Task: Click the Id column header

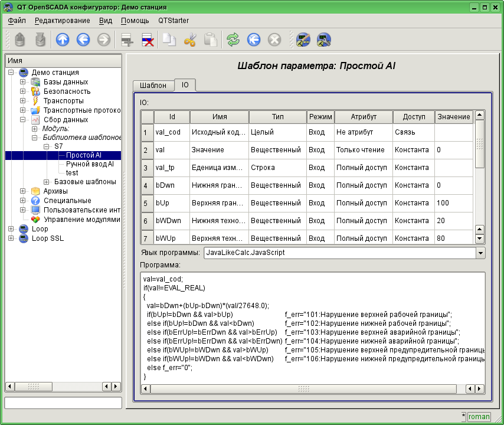Action: pyautogui.click(x=172, y=117)
